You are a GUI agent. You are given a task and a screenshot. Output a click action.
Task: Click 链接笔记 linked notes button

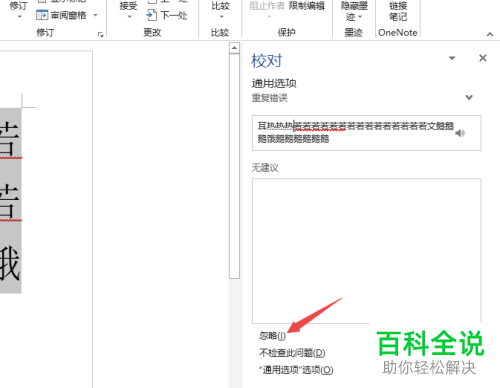tap(398, 11)
